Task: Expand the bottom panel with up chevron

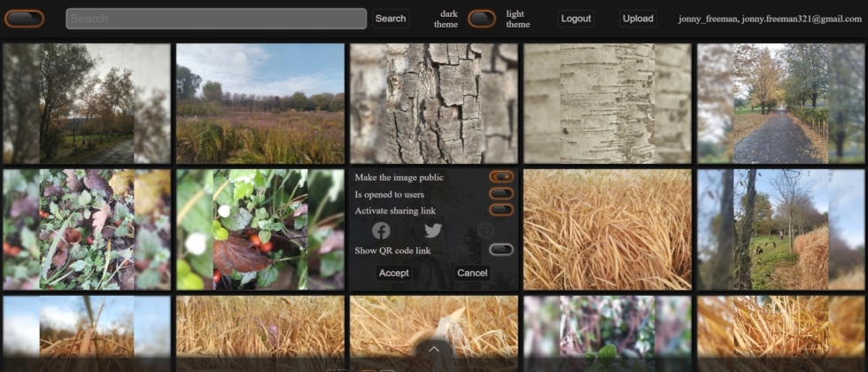Action: click(x=434, y=350)
